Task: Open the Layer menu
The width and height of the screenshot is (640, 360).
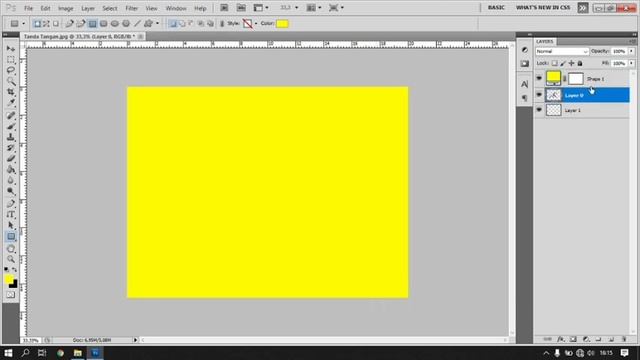Action: (88, 8)
